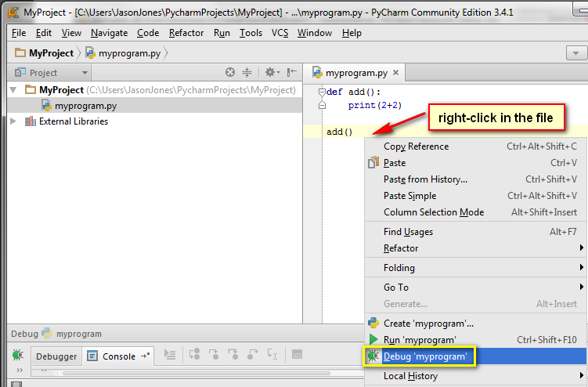
Task: Expand the Go To submenu arrow
Action: (x=581, y=287)
